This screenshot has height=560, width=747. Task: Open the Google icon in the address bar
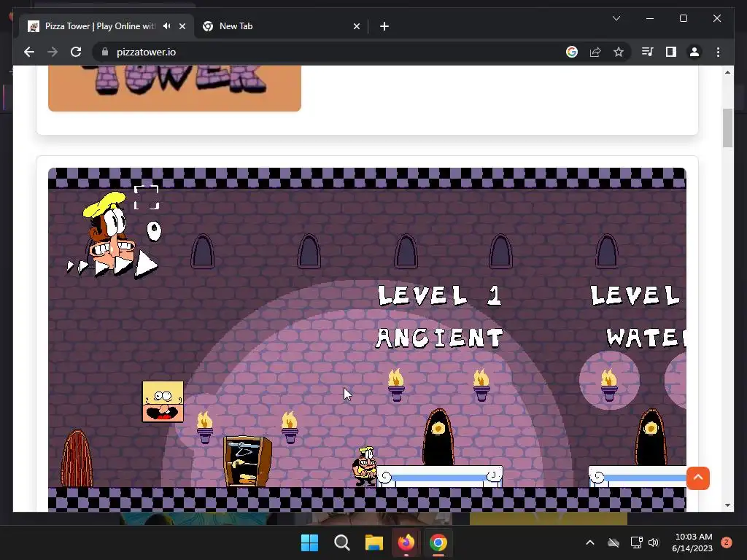[572, 52]
